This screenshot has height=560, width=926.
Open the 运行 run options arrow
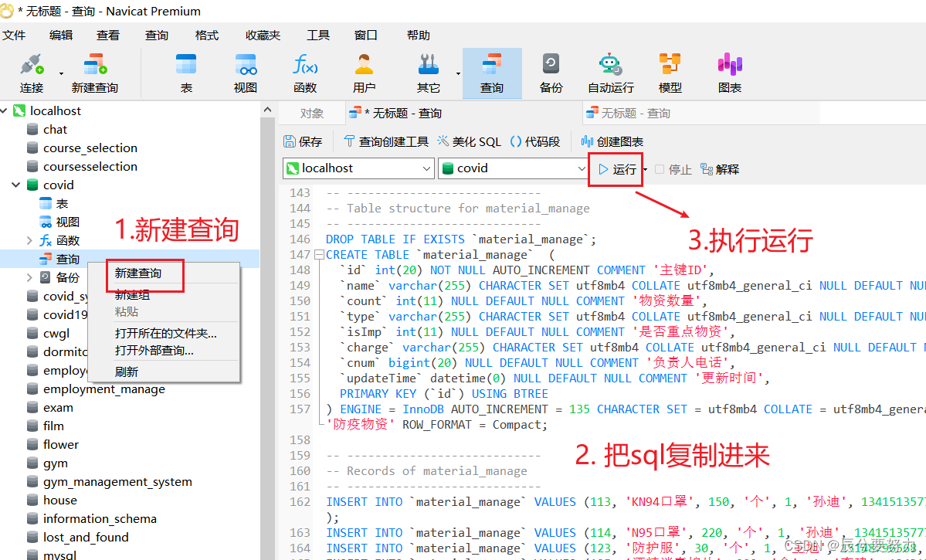[645, 169]
